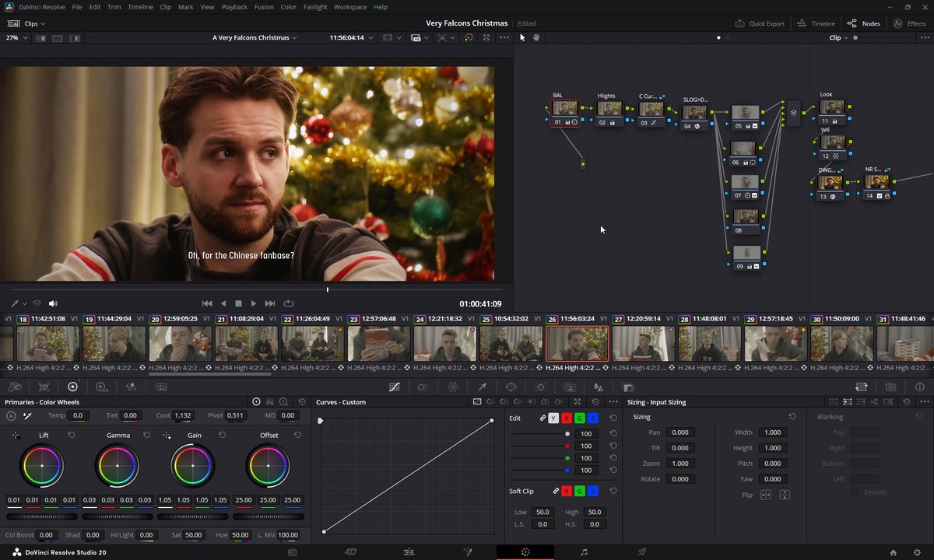934x560 pixels.
Task: Click the viewer selection arrow tool
Action: pyautogui.click(x=522, y=37)
